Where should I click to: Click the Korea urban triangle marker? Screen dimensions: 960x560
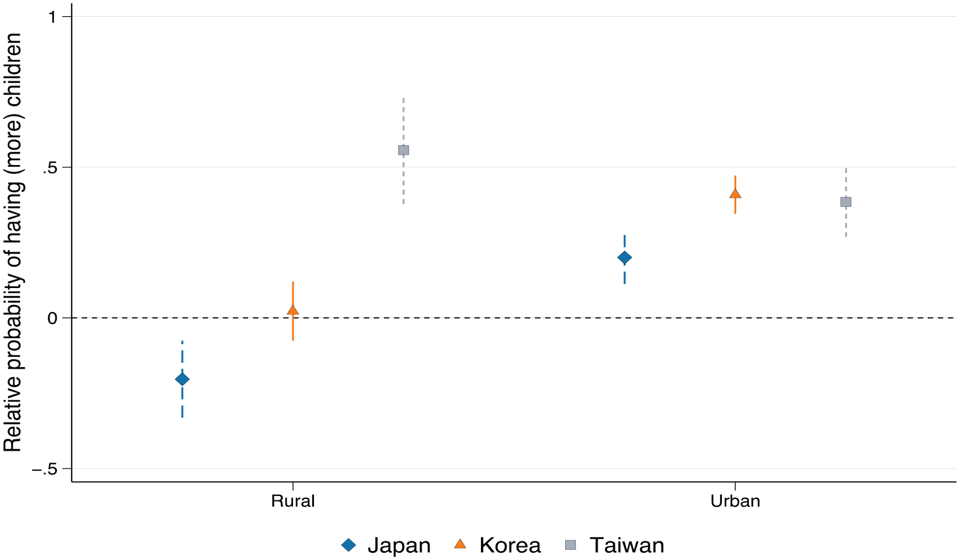click(735, 194)
